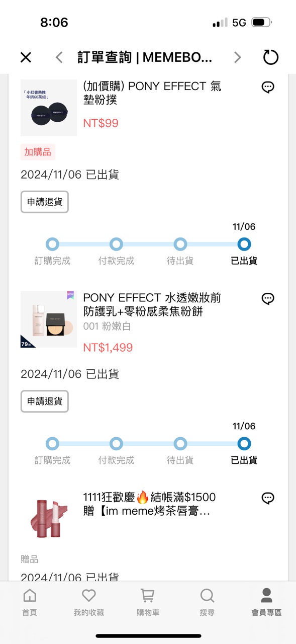Tap 申請退貨 for the NT$1,499 order
The height and width of the screenshot is (644, 296).
tap(45, 401)
